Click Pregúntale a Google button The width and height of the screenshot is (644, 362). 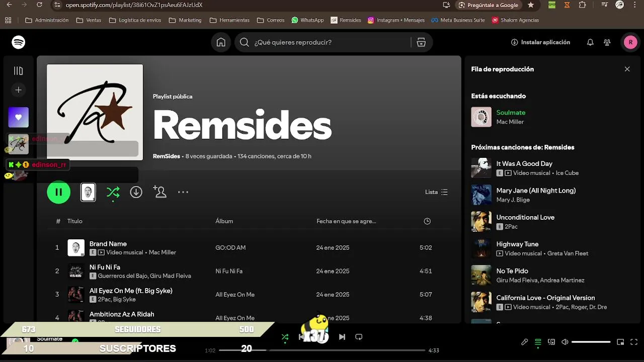click(489, 5)
